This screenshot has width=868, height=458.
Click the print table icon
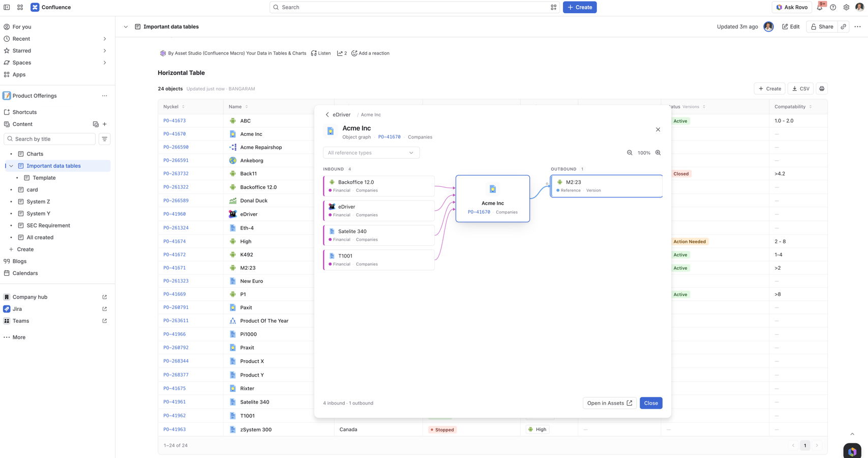pyautogui.click(x=822, y=89)
